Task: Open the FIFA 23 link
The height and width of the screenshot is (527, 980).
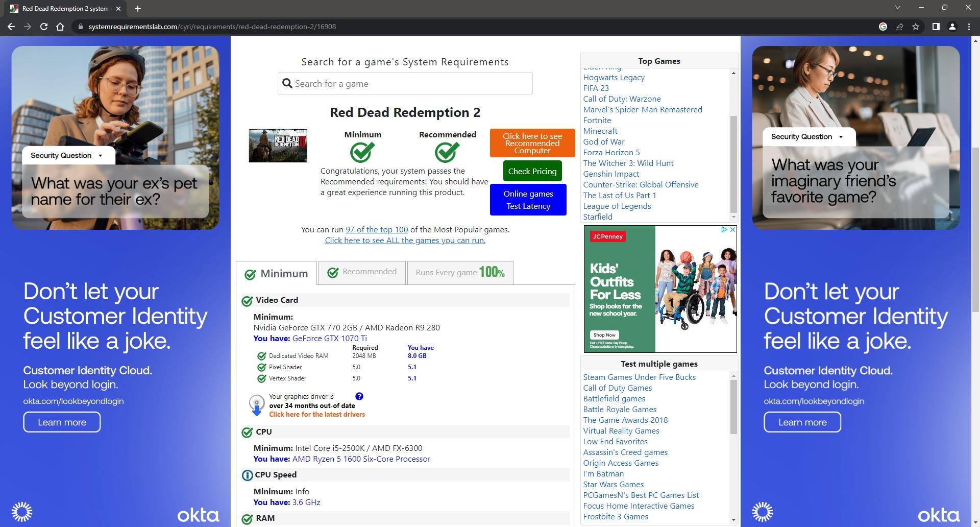Action: pyautogui.click(x=596, y=88)
